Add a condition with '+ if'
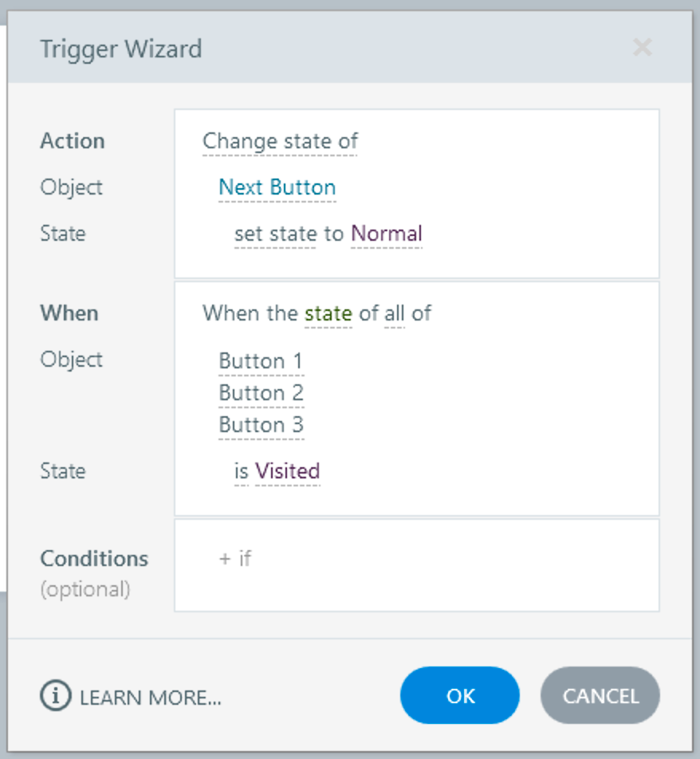The image size is (700, 759). (235, 558)
